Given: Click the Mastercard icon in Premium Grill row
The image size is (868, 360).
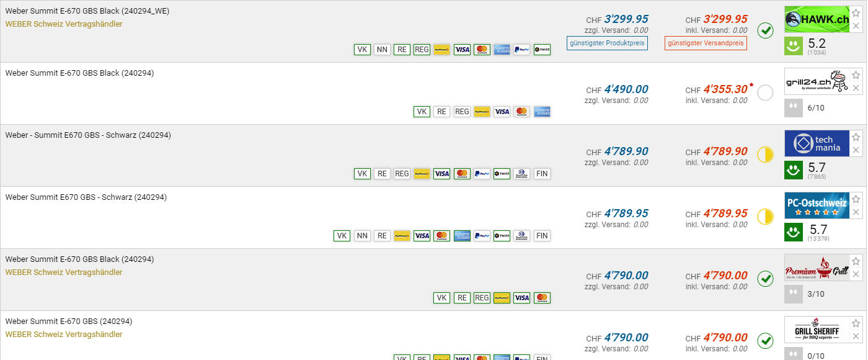Looking at the screenshot, I should click(542, 298).
